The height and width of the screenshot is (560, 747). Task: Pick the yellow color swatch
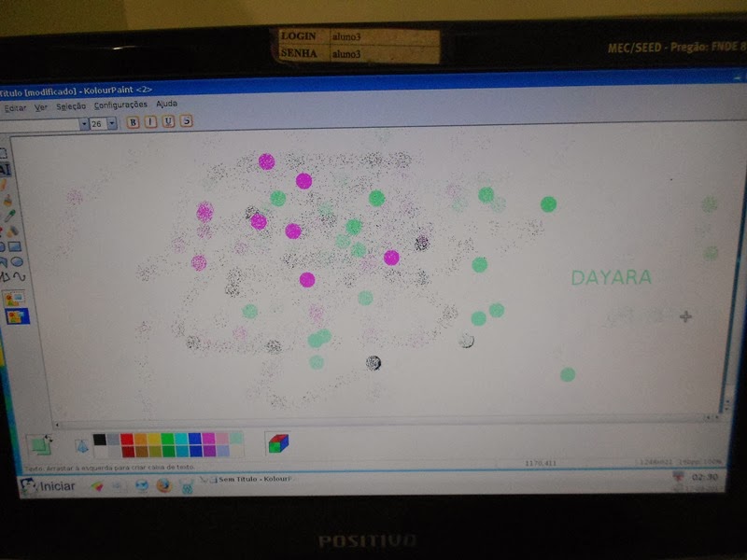154,439
